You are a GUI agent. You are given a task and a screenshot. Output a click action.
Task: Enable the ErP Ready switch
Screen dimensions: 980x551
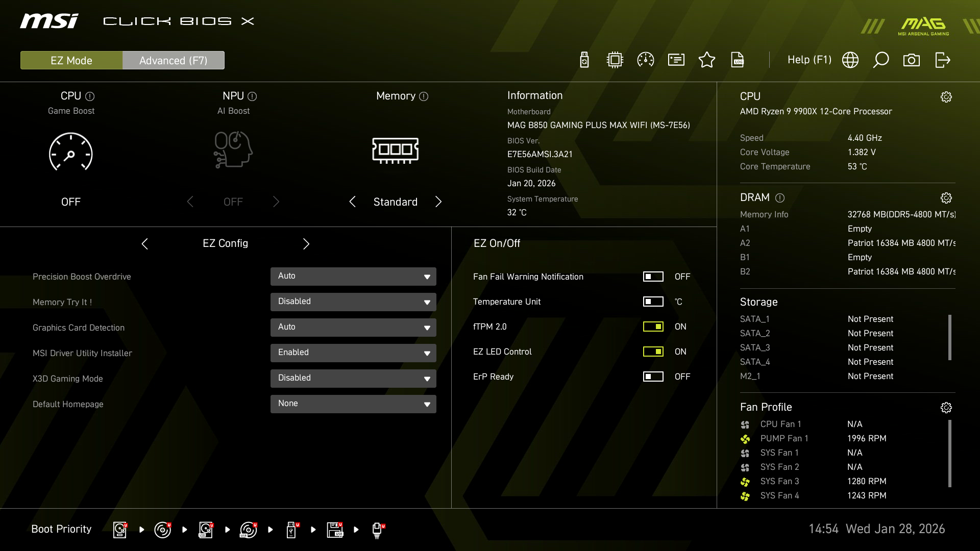pos(653,377)
